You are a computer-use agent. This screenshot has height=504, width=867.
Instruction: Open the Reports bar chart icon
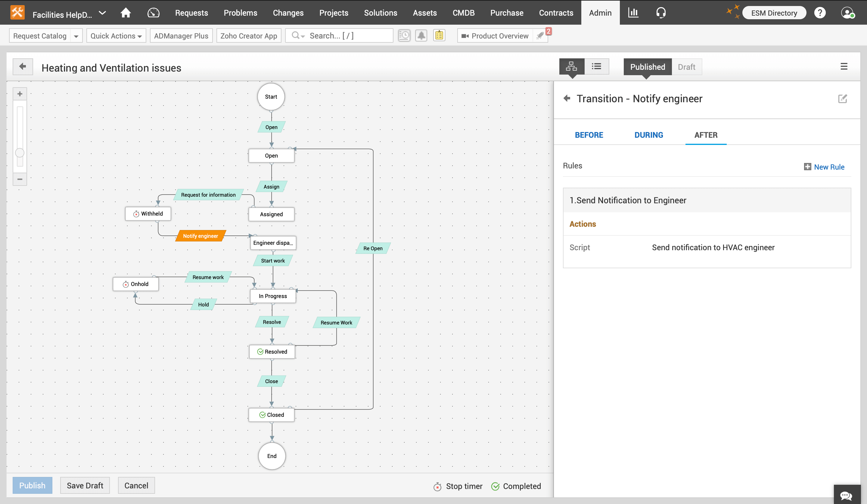click(633, 13)
